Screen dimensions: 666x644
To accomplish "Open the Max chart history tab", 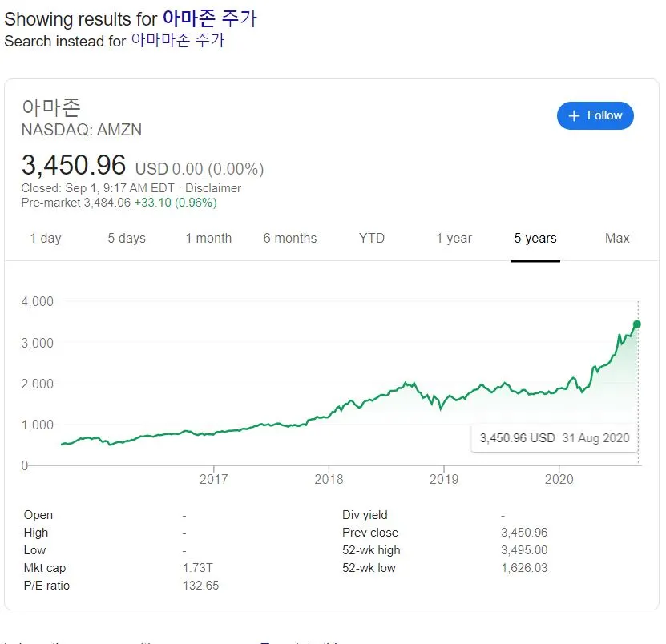I will 616,238.
